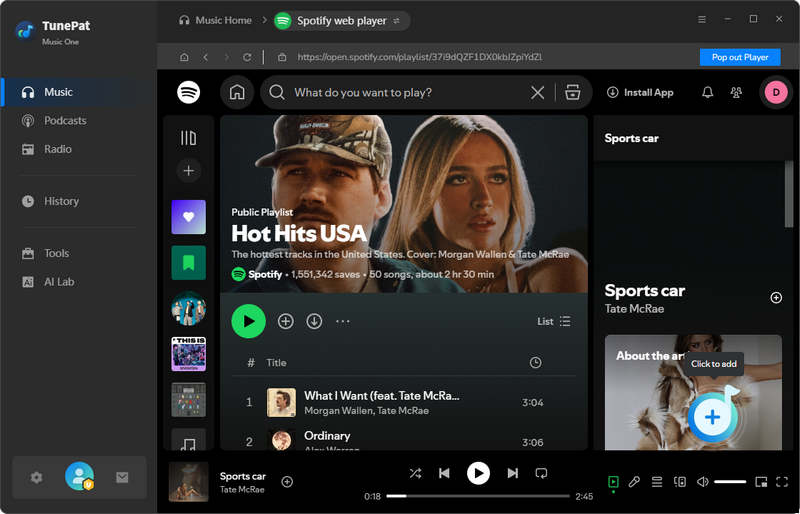
Task: Reload the Spotify web page
Action: click(247, 57)
